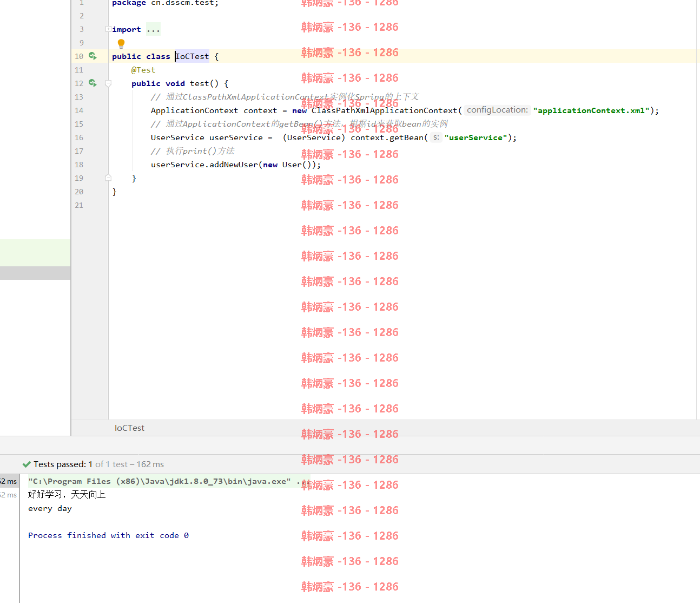This screenshot has width=700, height=603.
Task: Click the folded import ellipsis placeholder
Action: (154, 29)
